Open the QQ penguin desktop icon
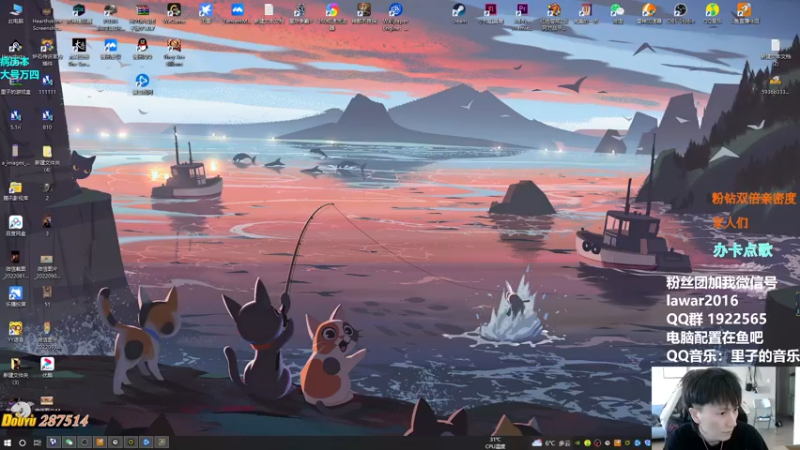Image resolution: width=800 pixels, height=450 pixels. (x=142, y=49)
